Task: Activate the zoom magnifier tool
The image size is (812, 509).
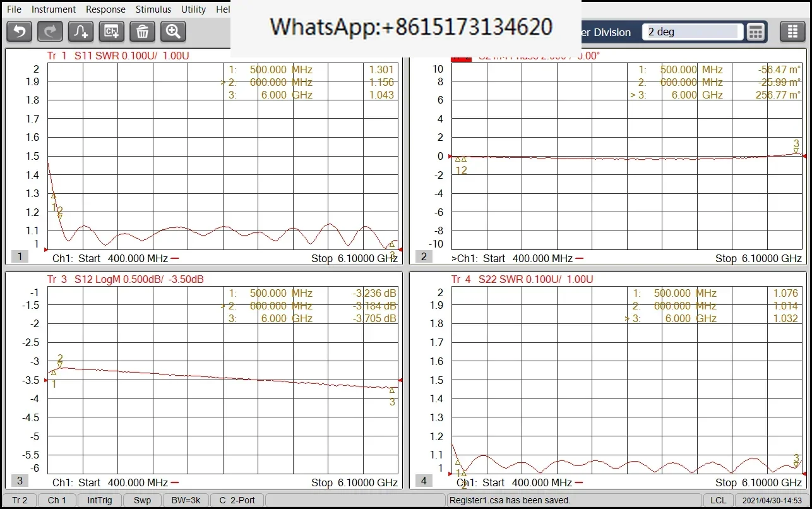Action: [x=173, y=31]
